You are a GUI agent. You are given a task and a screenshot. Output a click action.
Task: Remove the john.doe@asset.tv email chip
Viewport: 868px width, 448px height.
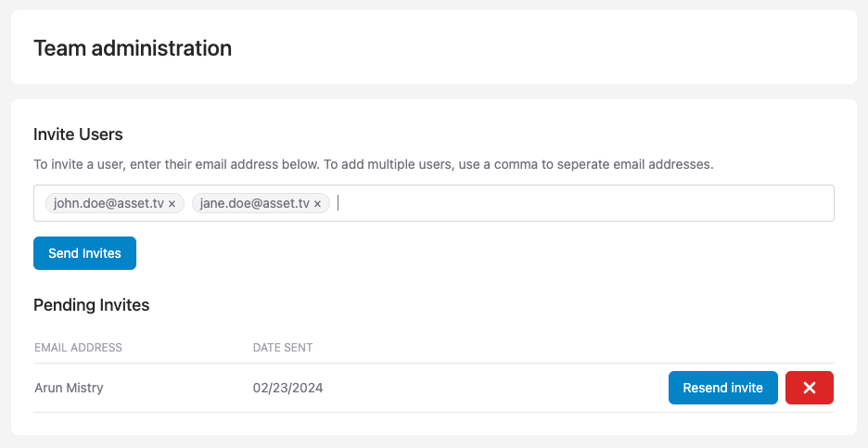pyautogui.click(x=172, y=204)
